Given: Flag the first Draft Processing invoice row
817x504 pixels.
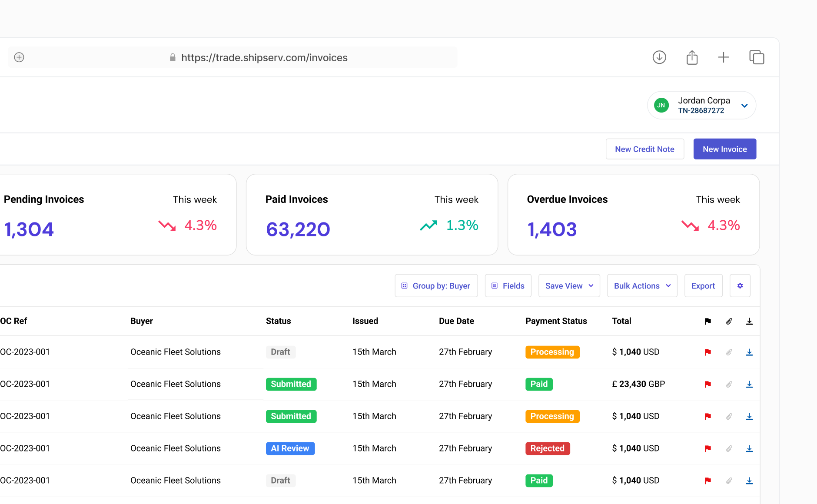Looking at the screenshot, I should click(x=708, y=352).
